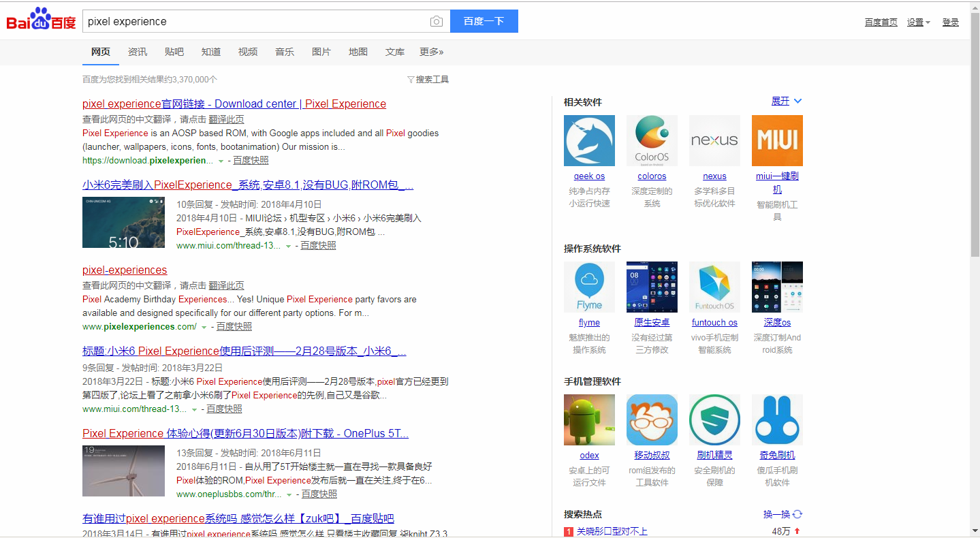
Task: Open the ColorOS app icon
Action: point(652,140)
